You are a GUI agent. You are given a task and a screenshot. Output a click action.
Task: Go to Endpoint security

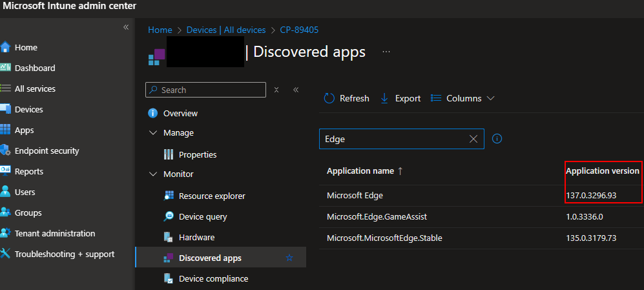click(47, 150)
